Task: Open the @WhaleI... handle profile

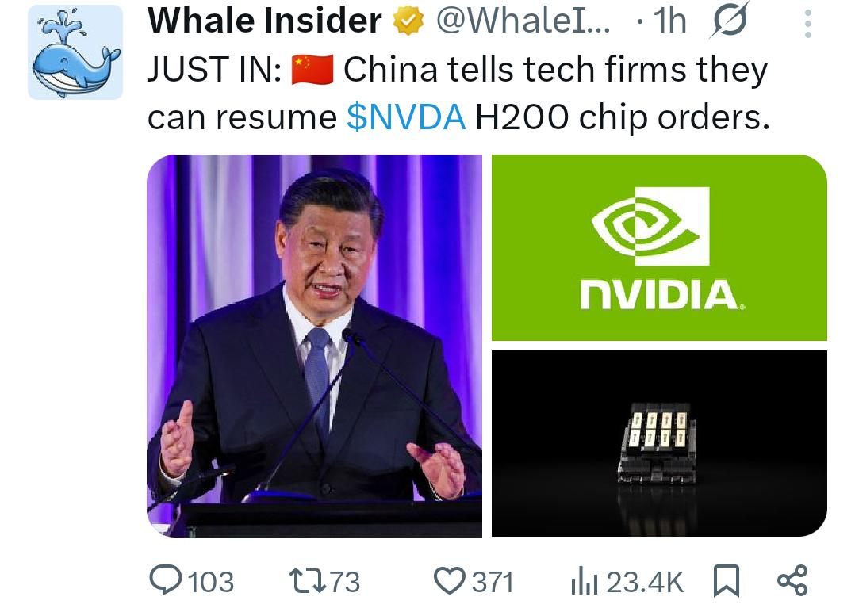Action: coord(523,21)
